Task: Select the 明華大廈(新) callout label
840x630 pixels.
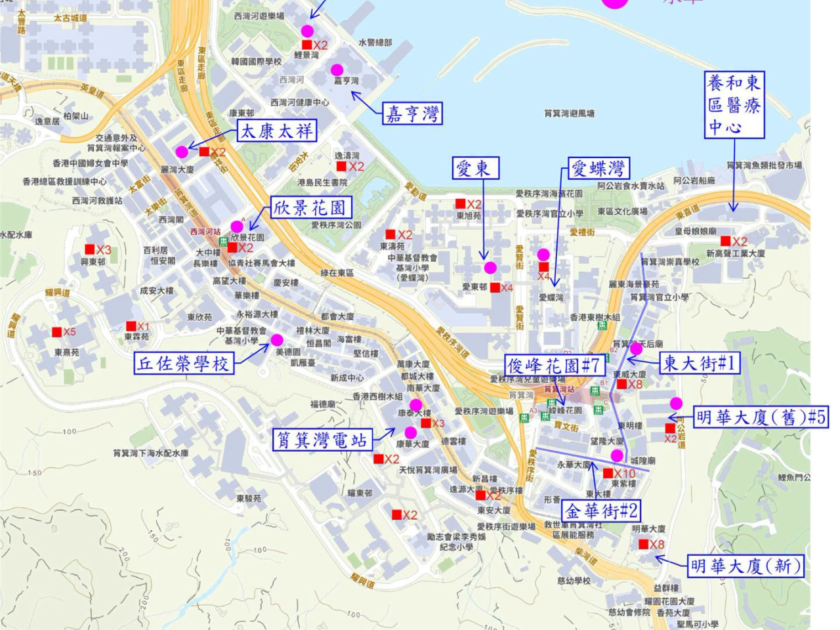Action: [746, 566]
